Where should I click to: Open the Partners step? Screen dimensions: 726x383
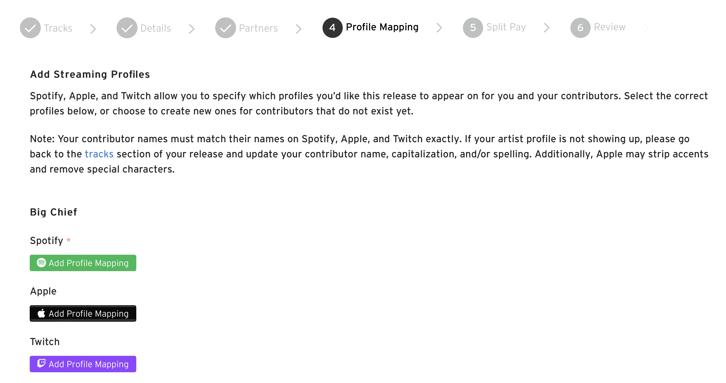point(258,28)
